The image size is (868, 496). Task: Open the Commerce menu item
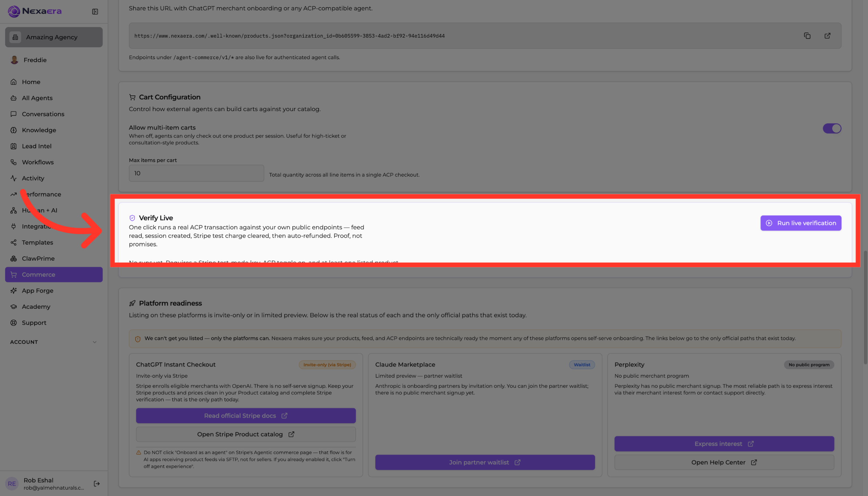(x=54, y=274)
